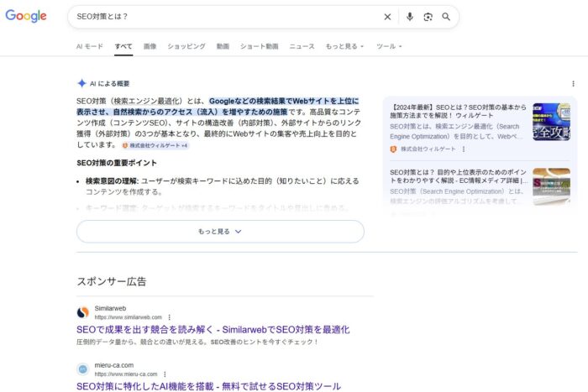Image resolution: width=588 pixels, height=392 pixels.
Task: Switch to the ショッピング tab
Action: pyautogui.click(x=186, y=46)
